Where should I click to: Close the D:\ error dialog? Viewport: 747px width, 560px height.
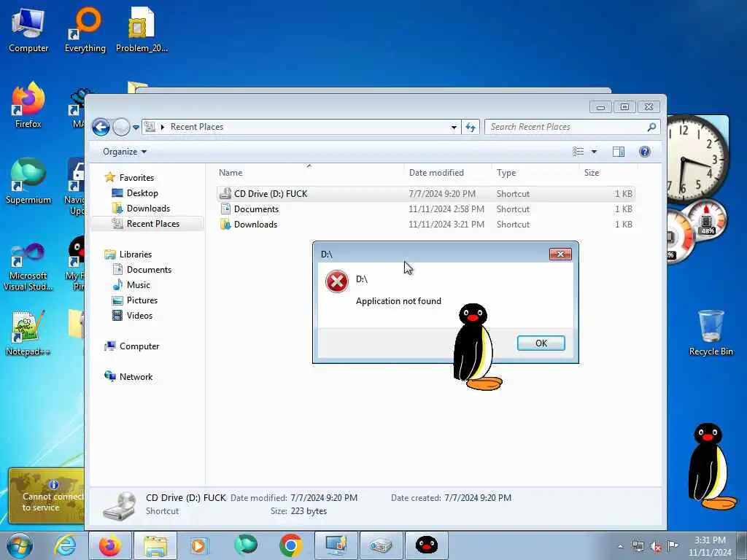tap(560, 254)
